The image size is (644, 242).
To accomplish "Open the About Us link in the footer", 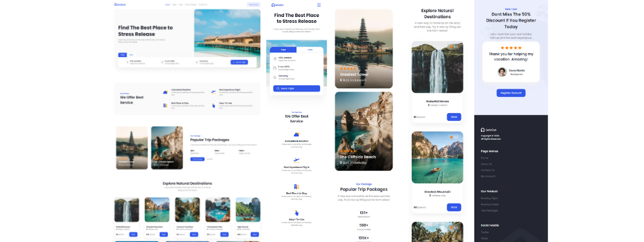I will click(x=486, y=164).
